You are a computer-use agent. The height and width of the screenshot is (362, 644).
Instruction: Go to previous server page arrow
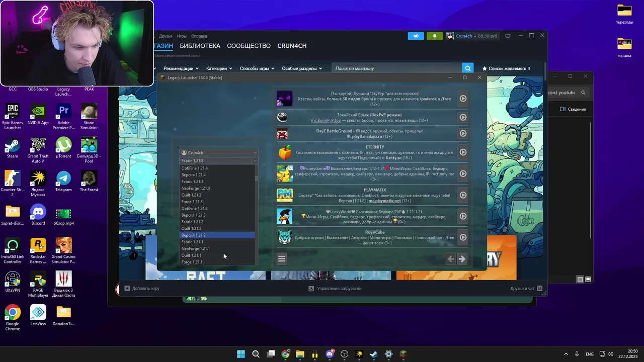pos(451,259)
